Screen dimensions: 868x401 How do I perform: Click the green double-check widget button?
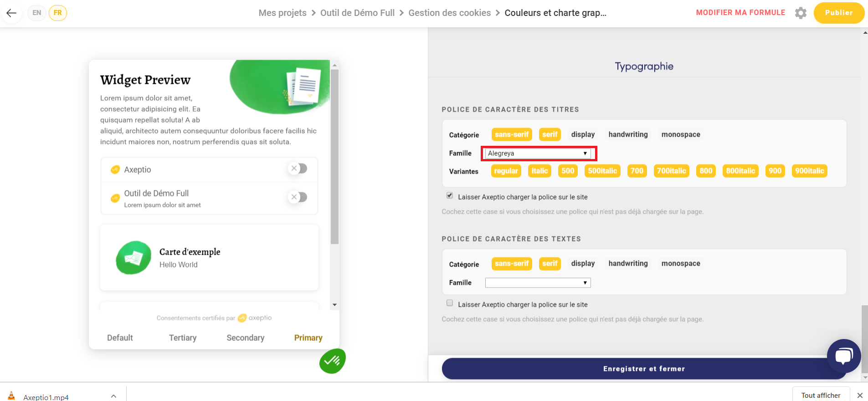333,361
